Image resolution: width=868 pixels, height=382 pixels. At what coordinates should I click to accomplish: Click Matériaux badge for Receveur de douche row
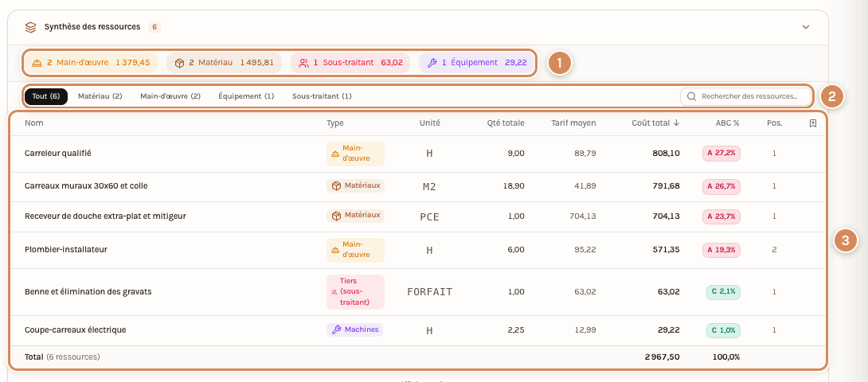(355, 216)
